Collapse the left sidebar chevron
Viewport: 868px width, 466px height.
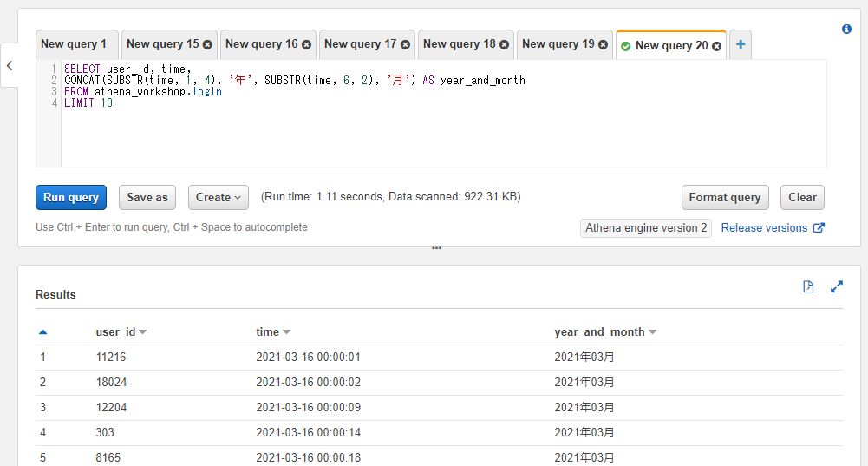pyautogui.click(x=10, y=65)
